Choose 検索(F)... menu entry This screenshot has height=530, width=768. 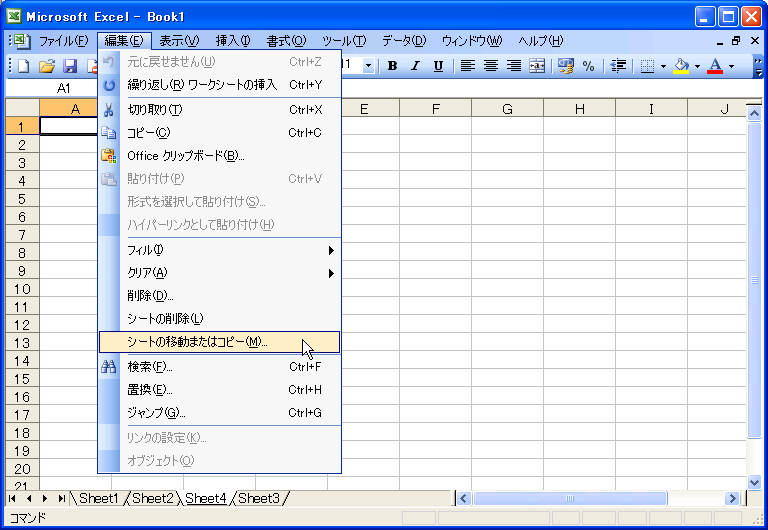pyautogui.click(x=219, y=367)
